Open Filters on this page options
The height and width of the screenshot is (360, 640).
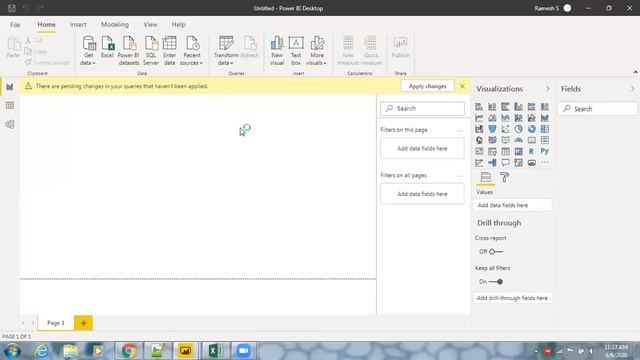(x=460, y=130)
